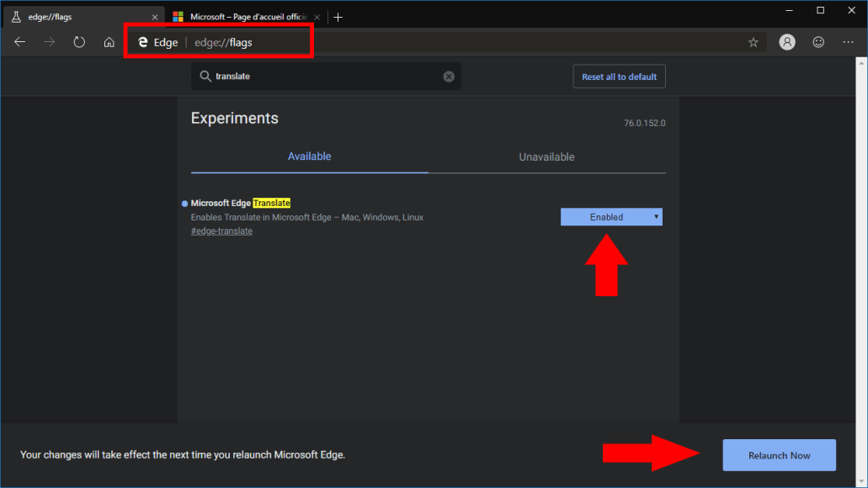Open the user profile icon
The image size is (868, 488).
[x=786, y=42]
